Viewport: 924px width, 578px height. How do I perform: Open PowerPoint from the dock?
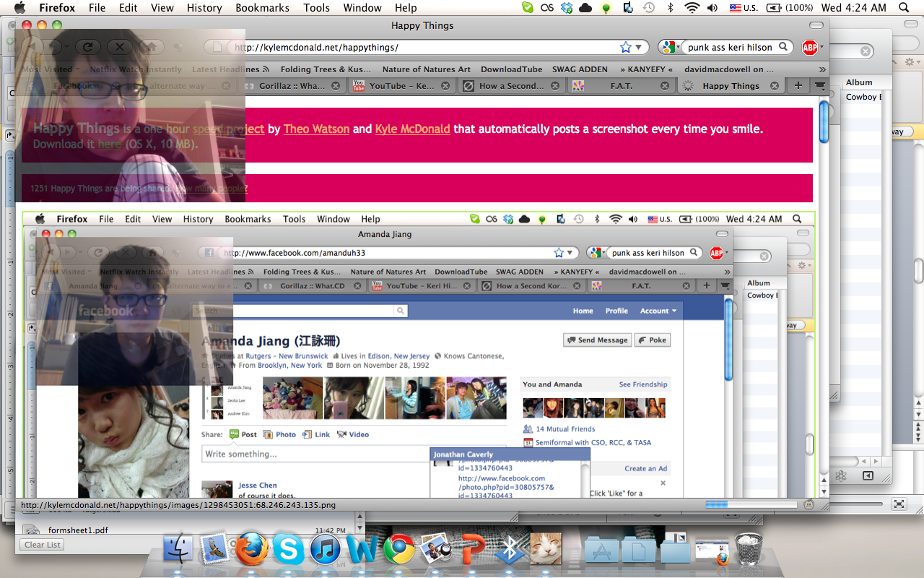click(x=473, y=551)
